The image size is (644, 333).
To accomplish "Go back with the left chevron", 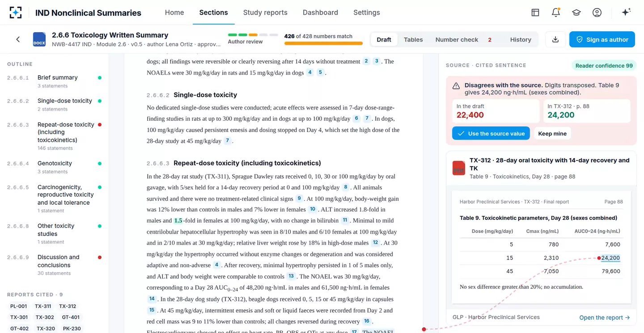I will (x=18, y=39).
